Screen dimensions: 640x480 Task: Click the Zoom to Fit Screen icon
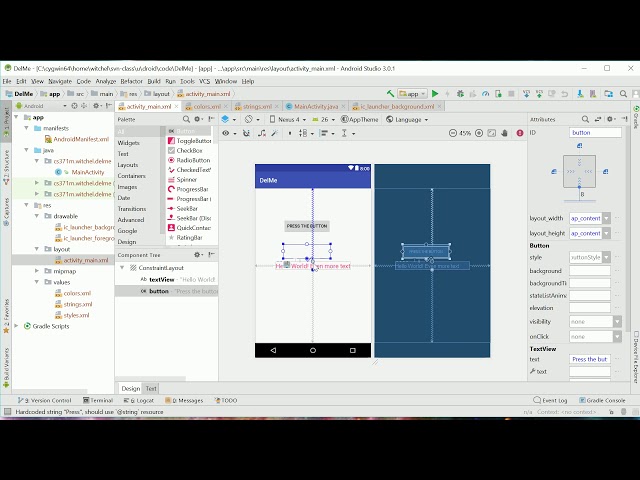[x=492, y=133]
